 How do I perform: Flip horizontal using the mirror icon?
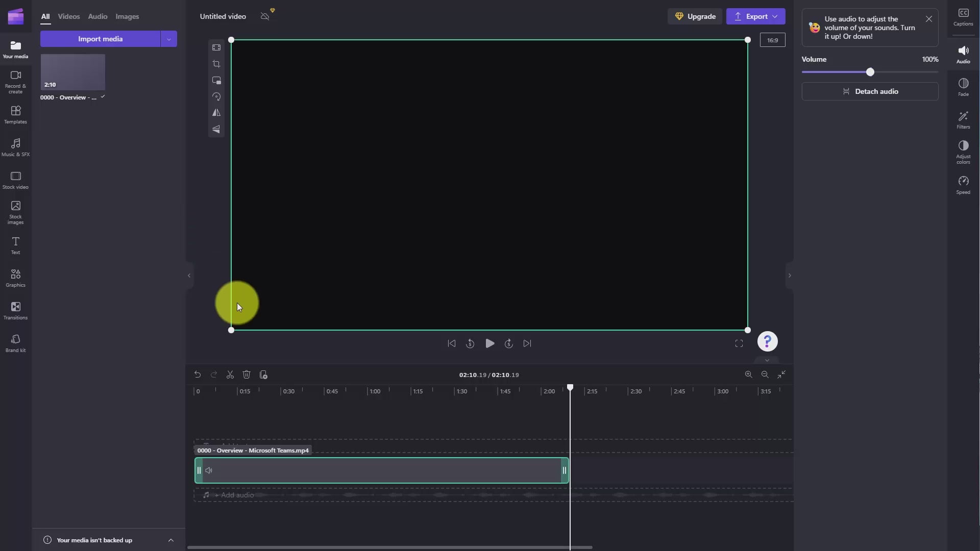(x=216, y=113)
